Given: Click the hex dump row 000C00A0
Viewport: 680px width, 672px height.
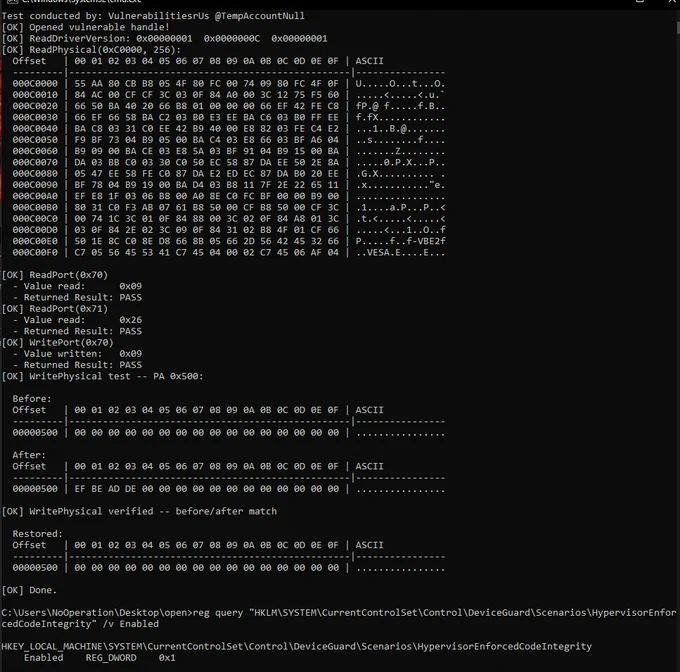Looking at the screenshot, I should point(229,196).
